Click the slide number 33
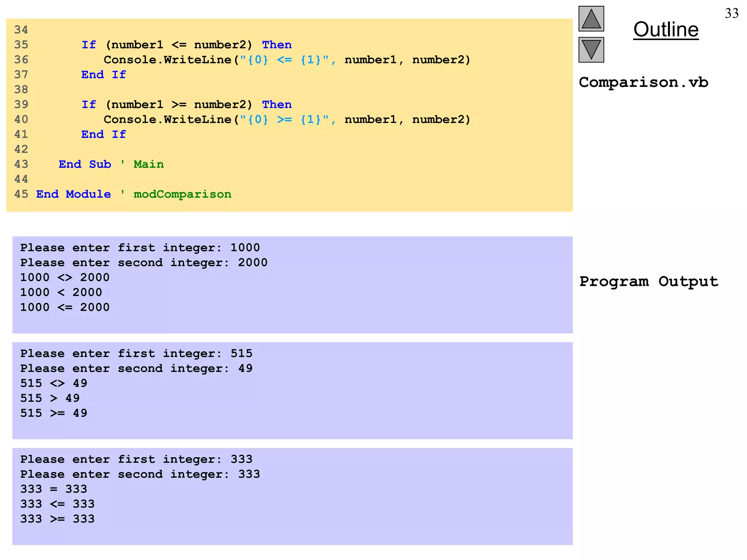This screenshot has height=560, width=747. pyautogui.click(x=731, y=13)
